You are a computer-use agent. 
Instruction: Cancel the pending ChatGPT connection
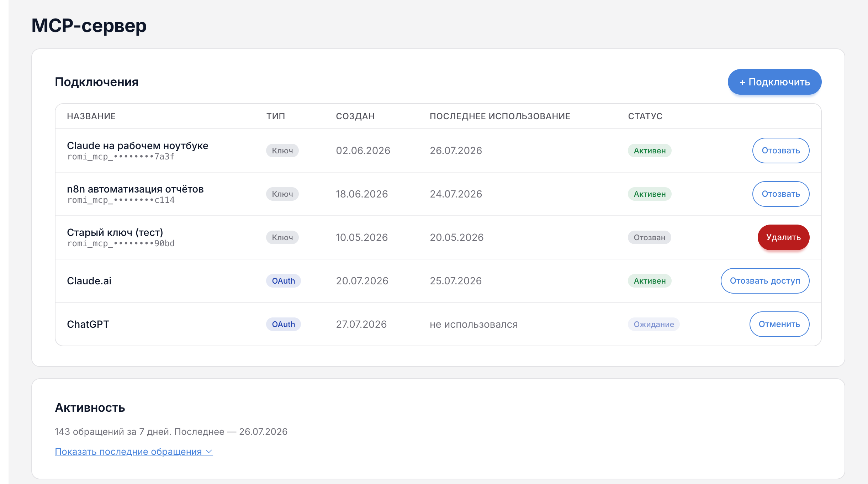click(779, 324)
